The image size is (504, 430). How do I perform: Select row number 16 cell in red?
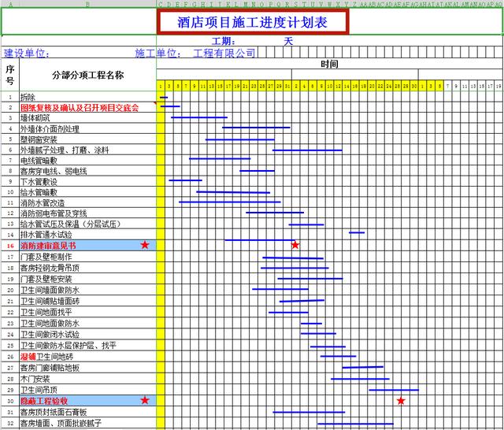coord(10,246)
